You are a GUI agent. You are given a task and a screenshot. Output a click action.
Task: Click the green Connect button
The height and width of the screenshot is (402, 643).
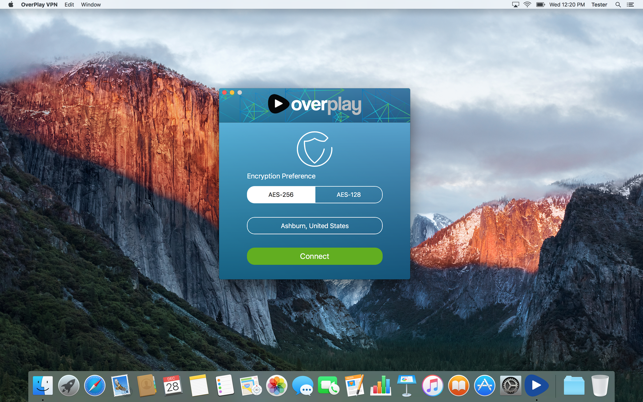(x=315, y=256)
